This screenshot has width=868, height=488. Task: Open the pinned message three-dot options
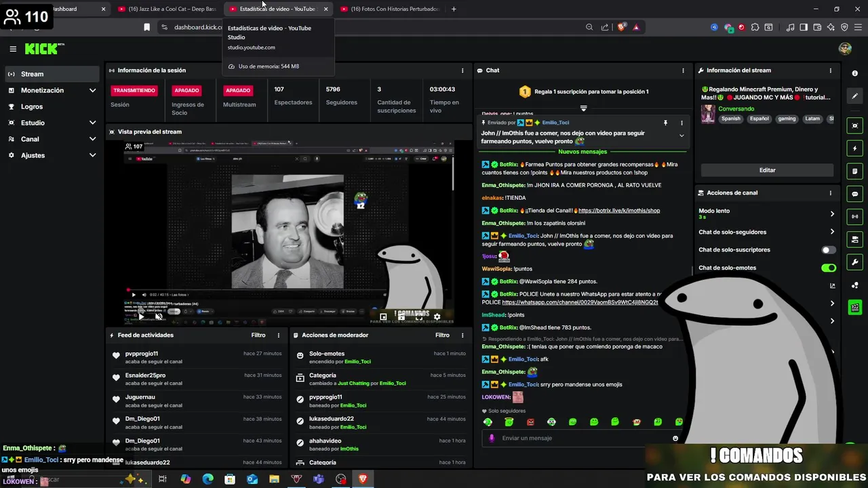click(682, 123)
